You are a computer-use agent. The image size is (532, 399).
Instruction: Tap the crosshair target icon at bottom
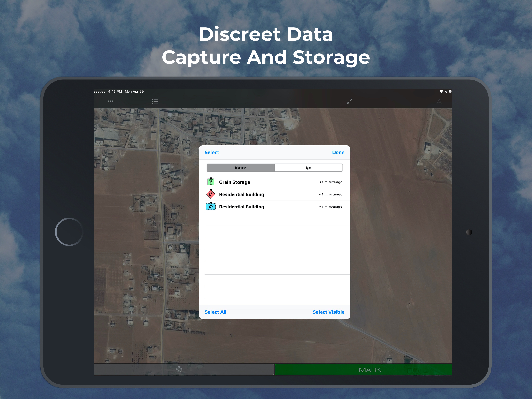179,369
